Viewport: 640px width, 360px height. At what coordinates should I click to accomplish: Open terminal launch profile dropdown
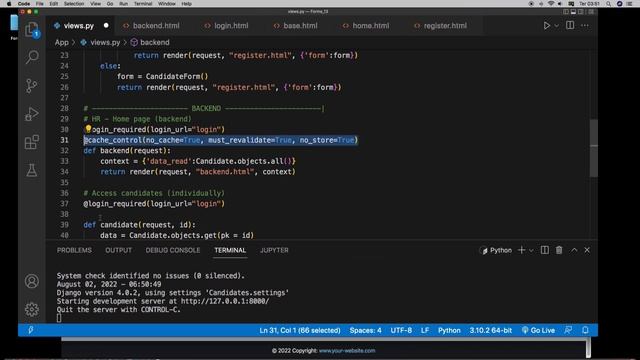pos(531,251)
